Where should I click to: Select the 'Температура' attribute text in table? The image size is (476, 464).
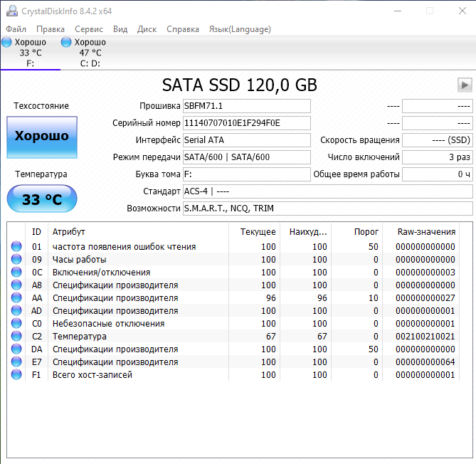coord(80,337)
